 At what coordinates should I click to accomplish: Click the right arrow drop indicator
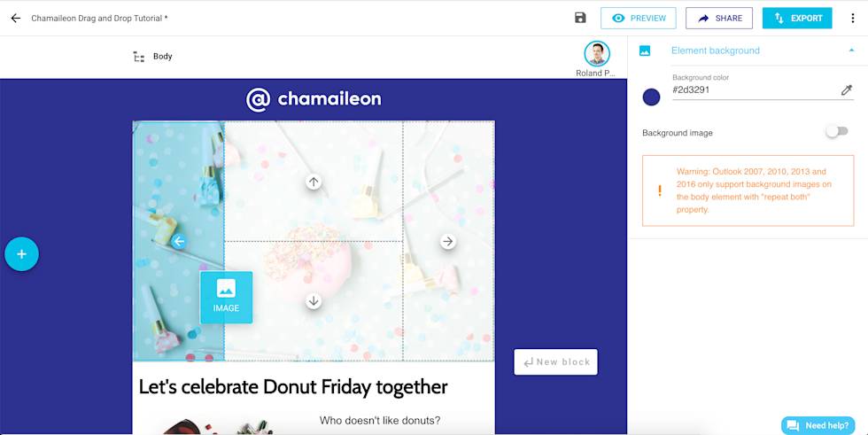(448, 241)
